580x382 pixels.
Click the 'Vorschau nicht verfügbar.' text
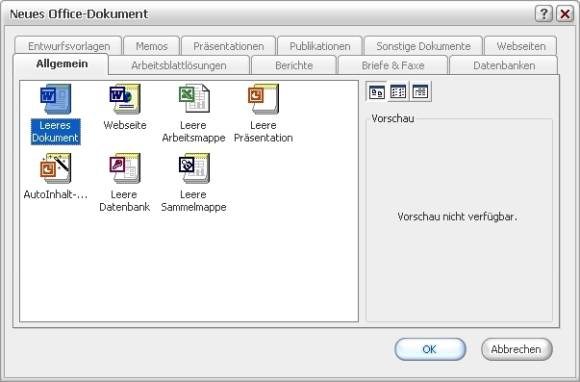coord(457,217)
